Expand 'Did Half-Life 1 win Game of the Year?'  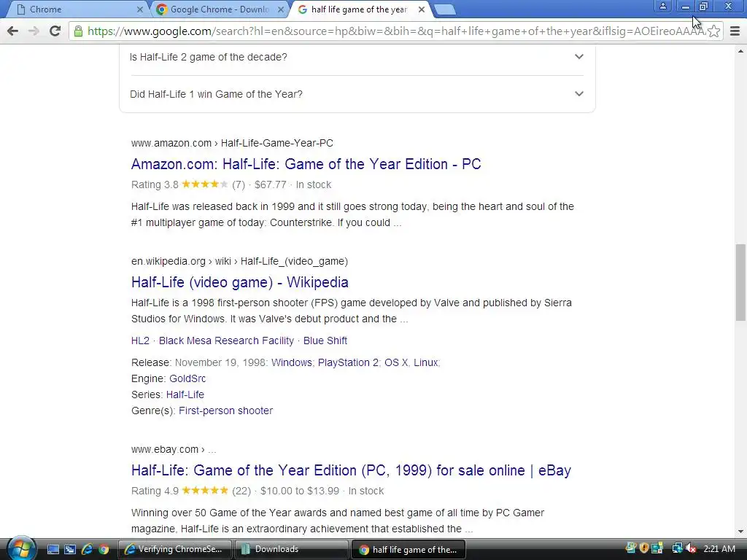(x=357, y=94)
